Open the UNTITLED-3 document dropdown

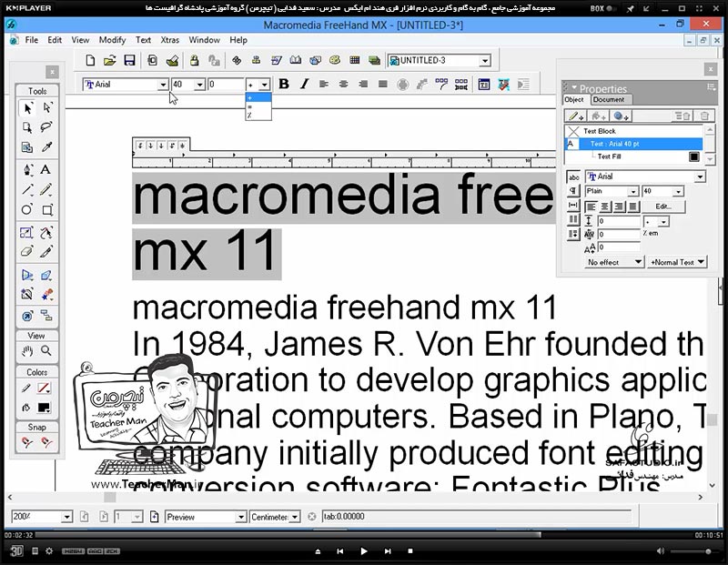click(485, 61)
